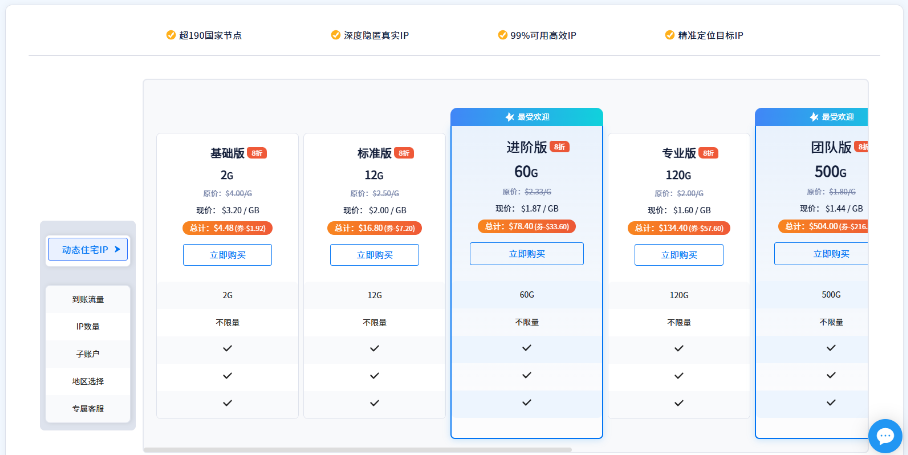Click 专属客服 checkmark in 进阶版 column

(x=526, y=402)
